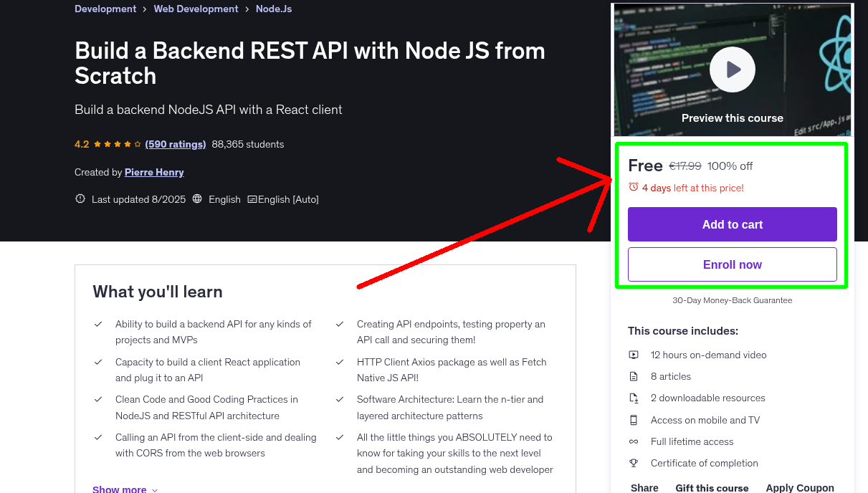
Task: Click the on-demand video icon
Action: pyautogui.click(x=634, y=355)
